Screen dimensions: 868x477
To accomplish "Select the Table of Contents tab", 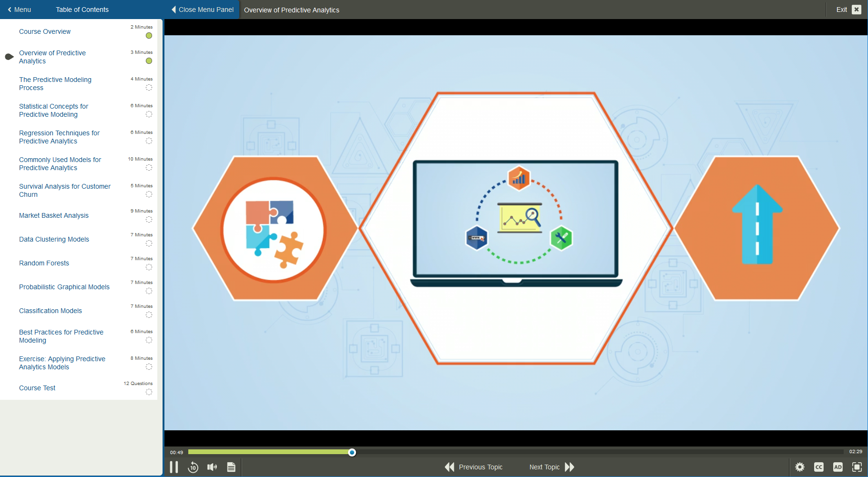I will coord(82,9).
